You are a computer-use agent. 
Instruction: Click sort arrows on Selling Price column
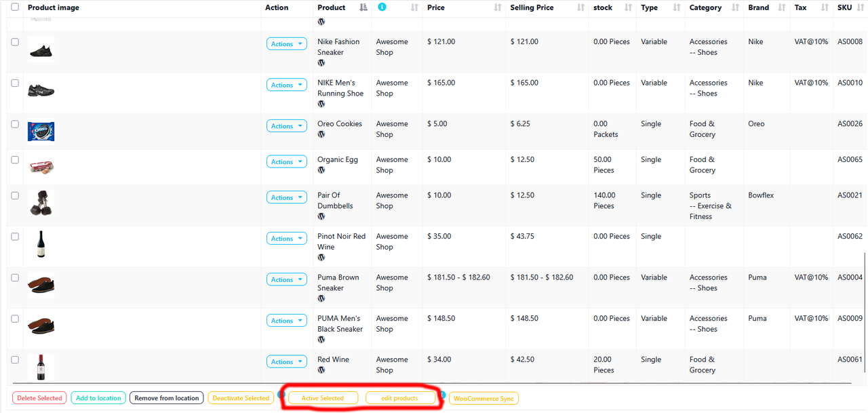[581, 8]
